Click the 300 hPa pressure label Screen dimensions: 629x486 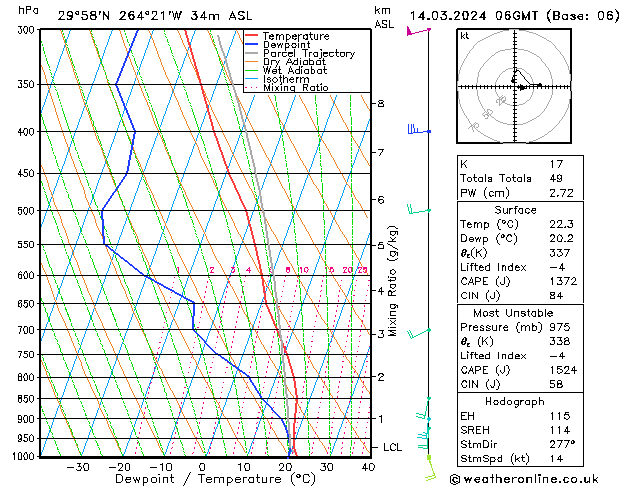tap(28, 30)
